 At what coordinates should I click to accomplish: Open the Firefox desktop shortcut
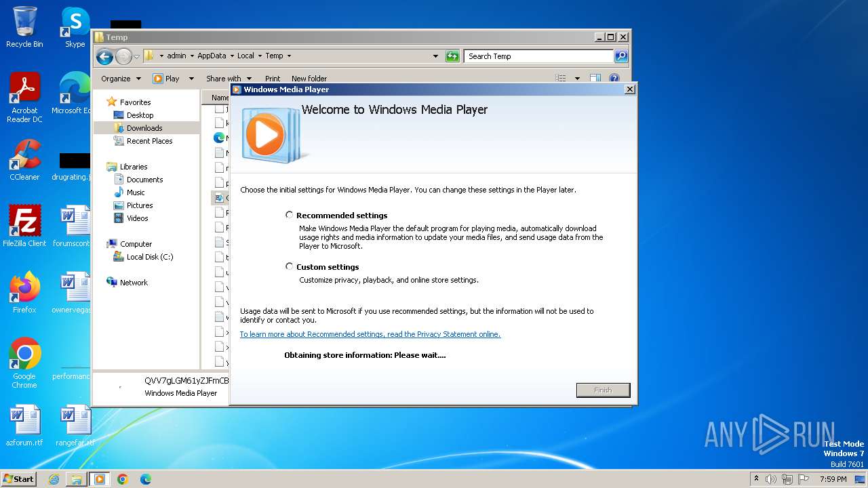24,292
